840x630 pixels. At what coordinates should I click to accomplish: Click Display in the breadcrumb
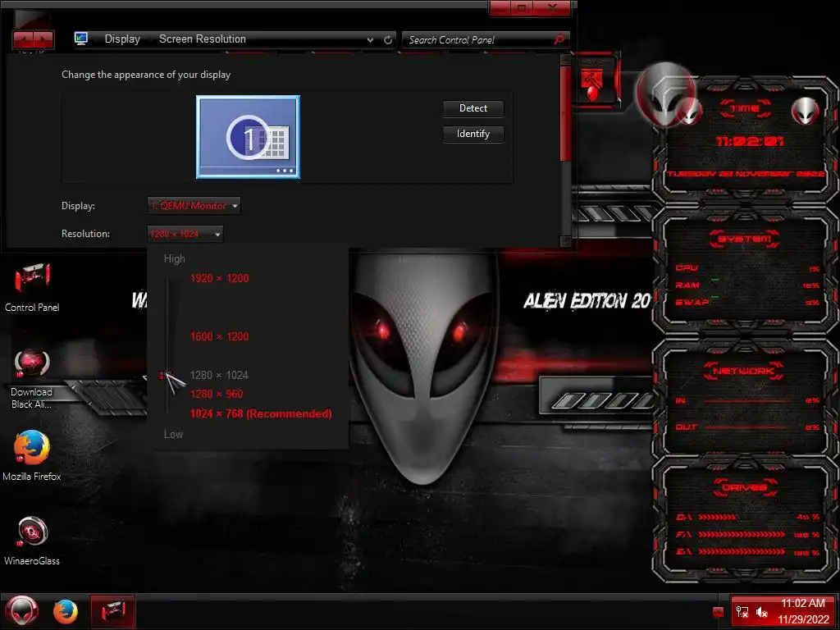point(122,39)
